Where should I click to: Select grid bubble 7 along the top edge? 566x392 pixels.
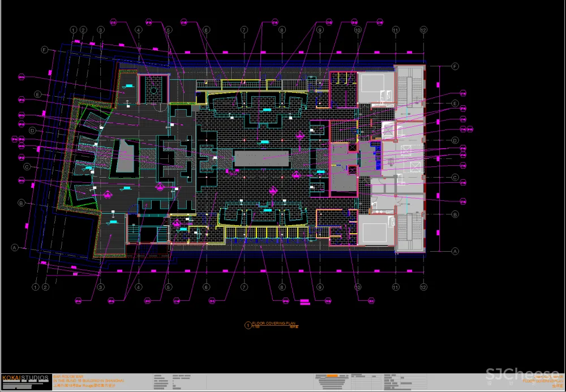[x=244, y=29]
